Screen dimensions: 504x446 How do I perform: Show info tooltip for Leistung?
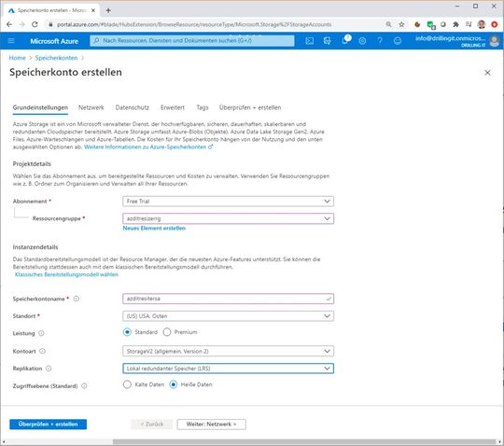coord(41,333)
